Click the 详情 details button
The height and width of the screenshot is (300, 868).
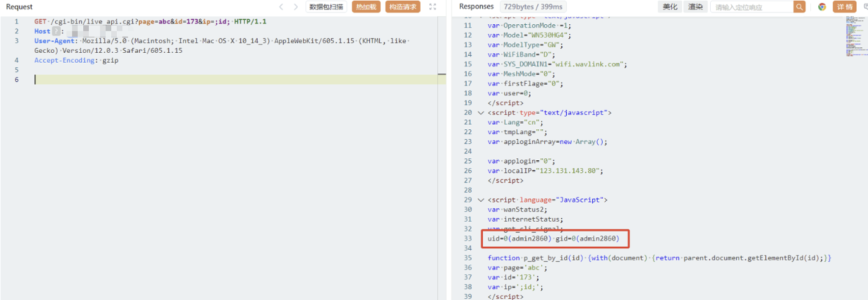coord(844,7)
